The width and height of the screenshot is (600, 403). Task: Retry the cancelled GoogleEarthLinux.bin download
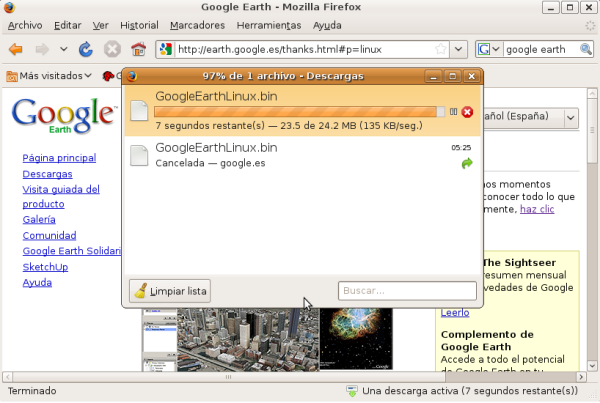click(466, 163)
